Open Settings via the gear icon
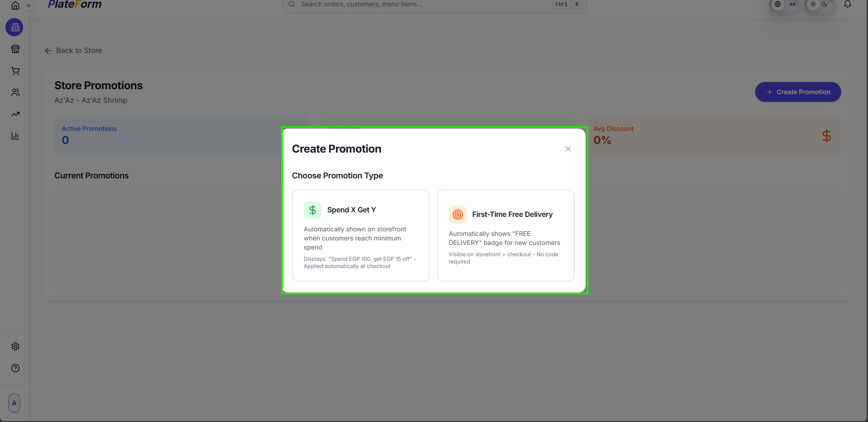 [15, 346]
